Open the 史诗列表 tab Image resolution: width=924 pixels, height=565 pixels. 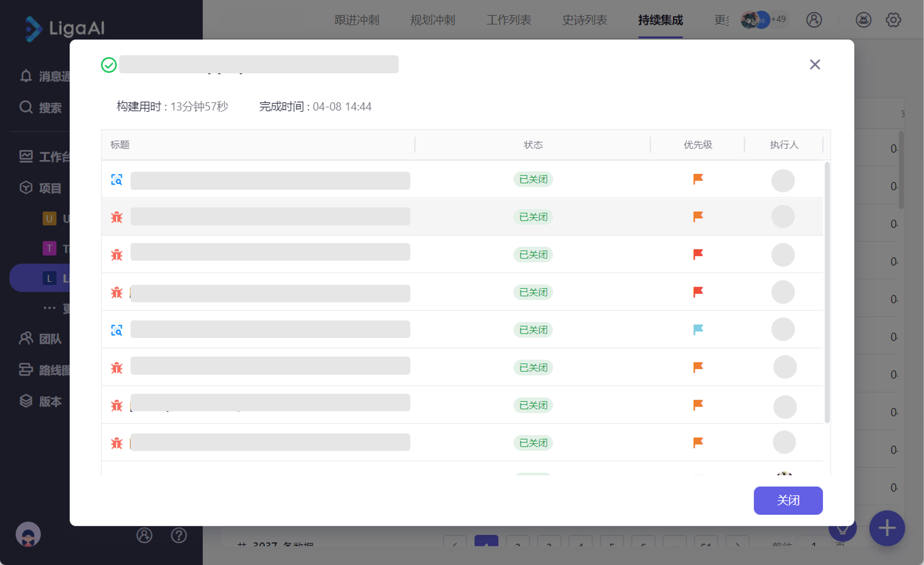click(x=585, y=20)
